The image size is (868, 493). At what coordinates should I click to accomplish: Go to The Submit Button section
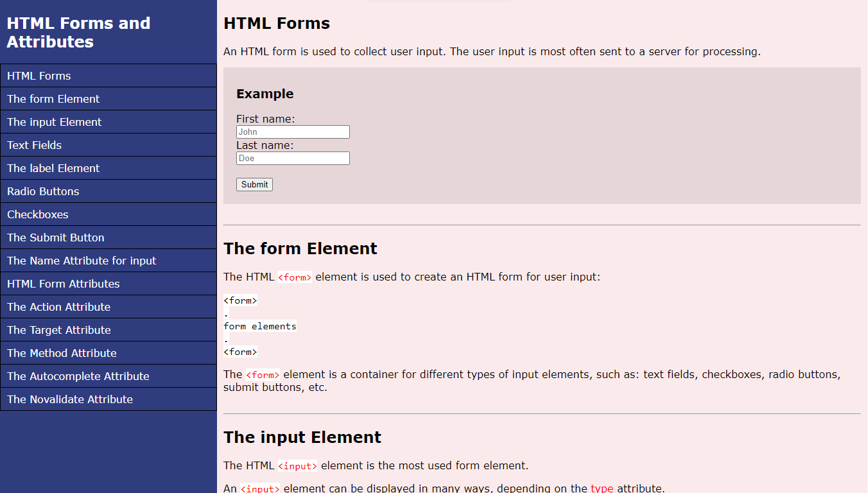pyautogui.click(x=108, y=238)
